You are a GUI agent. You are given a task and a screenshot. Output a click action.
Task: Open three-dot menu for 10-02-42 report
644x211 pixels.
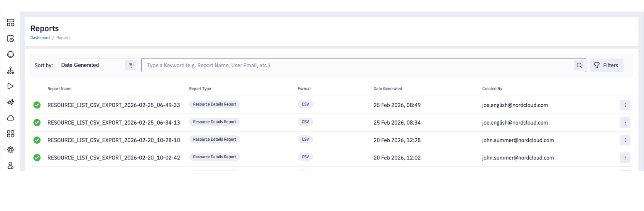click(625, 158)
